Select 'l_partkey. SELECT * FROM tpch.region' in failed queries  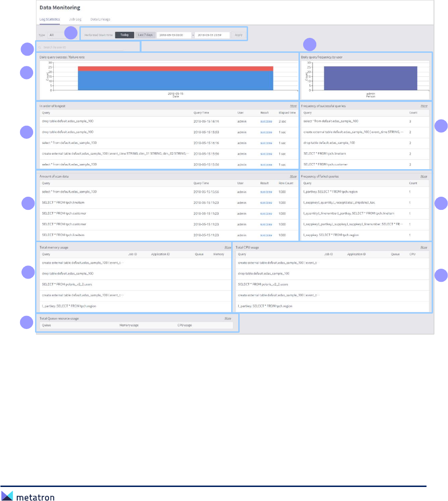(330, 192)
